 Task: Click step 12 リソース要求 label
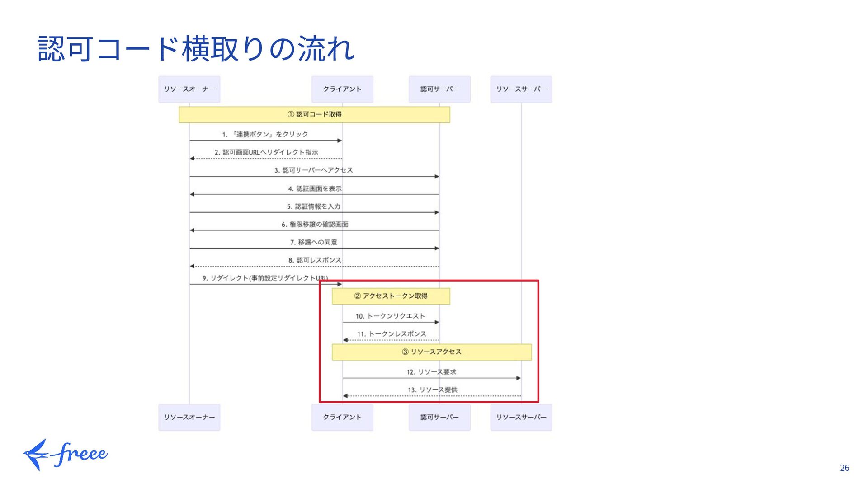pyautogui.click(x=431, y=372)
